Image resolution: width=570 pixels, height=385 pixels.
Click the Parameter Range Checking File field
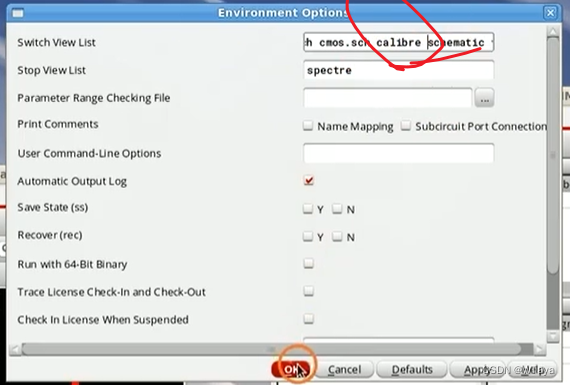coord(388,97)
